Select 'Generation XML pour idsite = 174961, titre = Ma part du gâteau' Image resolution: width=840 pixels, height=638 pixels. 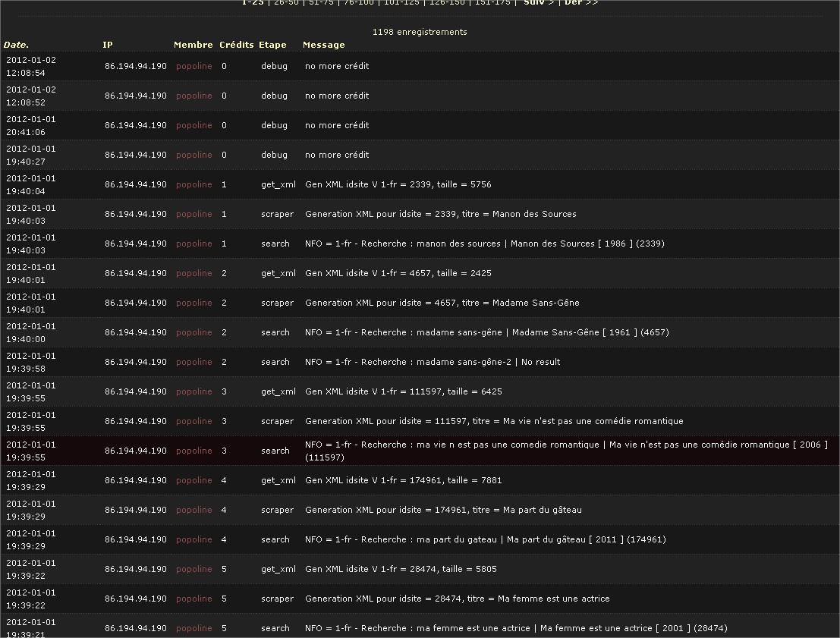(x=444, y=510)
